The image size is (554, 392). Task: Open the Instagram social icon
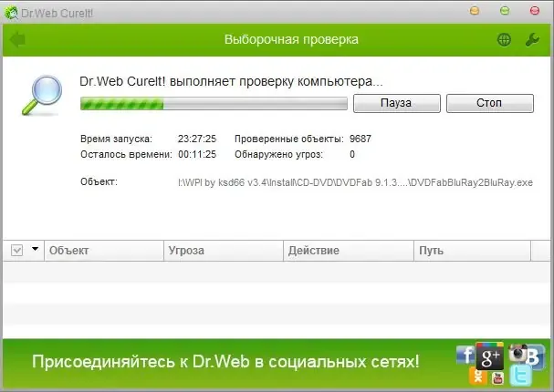(516, 354)
